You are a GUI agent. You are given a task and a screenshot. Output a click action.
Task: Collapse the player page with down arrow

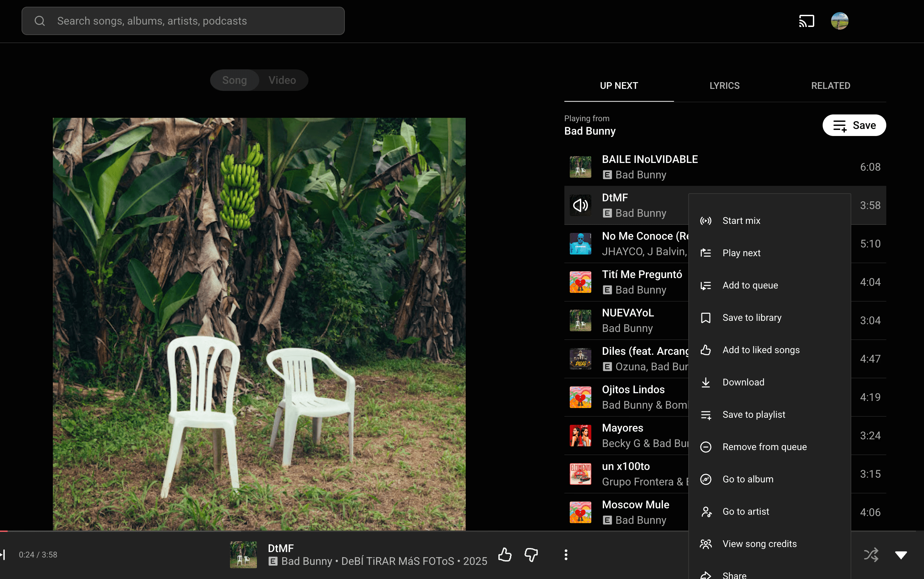pos(901,555)
